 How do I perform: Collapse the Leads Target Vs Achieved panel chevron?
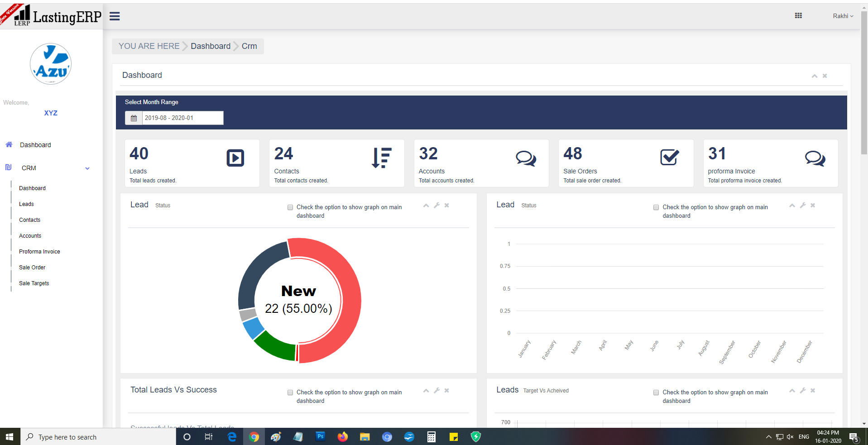tap(792, 391)
